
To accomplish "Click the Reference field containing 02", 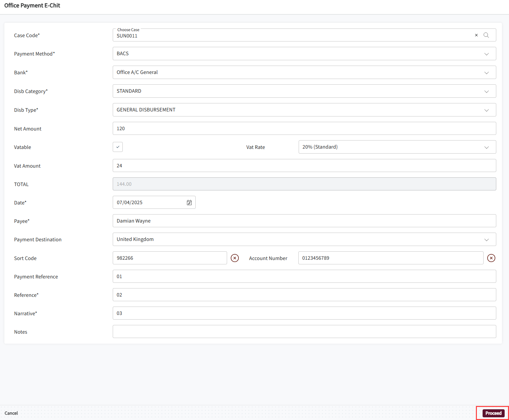I will pyautogui.click(x=304, y=295).
